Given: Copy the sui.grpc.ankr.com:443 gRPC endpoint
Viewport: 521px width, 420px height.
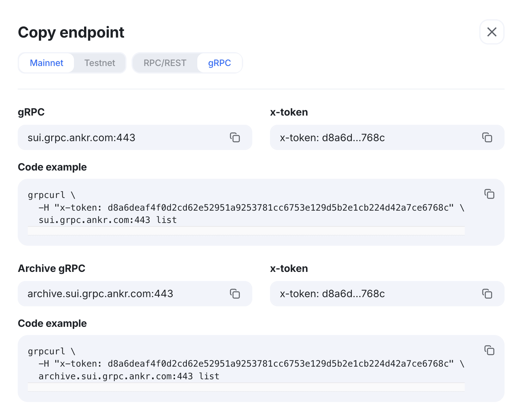Looking at the screenshot, I should point(235,138).
